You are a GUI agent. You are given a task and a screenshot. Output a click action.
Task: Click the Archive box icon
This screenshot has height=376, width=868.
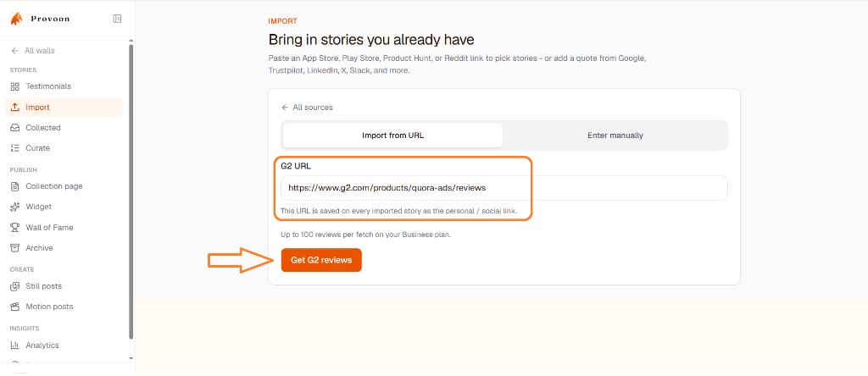click(x=15, y=248)
